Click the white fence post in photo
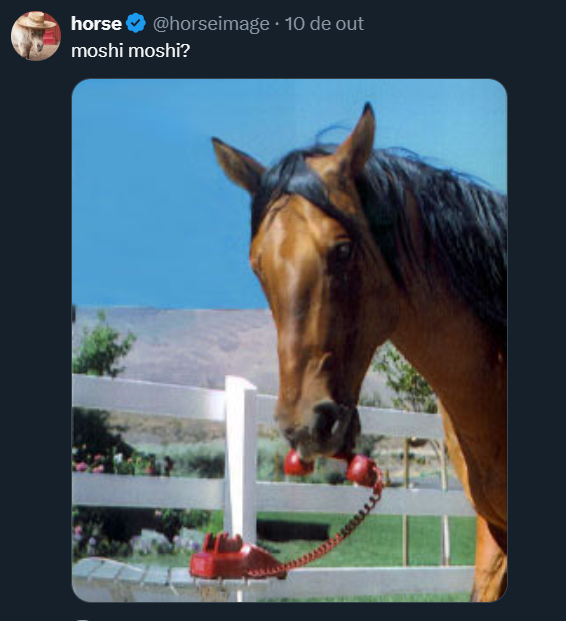 click(x=240, y=460)
